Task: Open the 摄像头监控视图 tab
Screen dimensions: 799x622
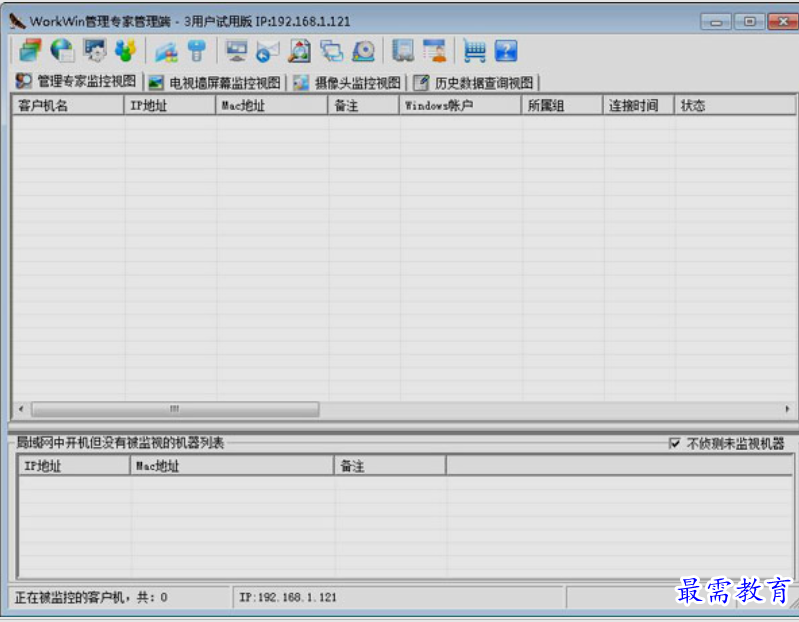Action: pos(348,82)
